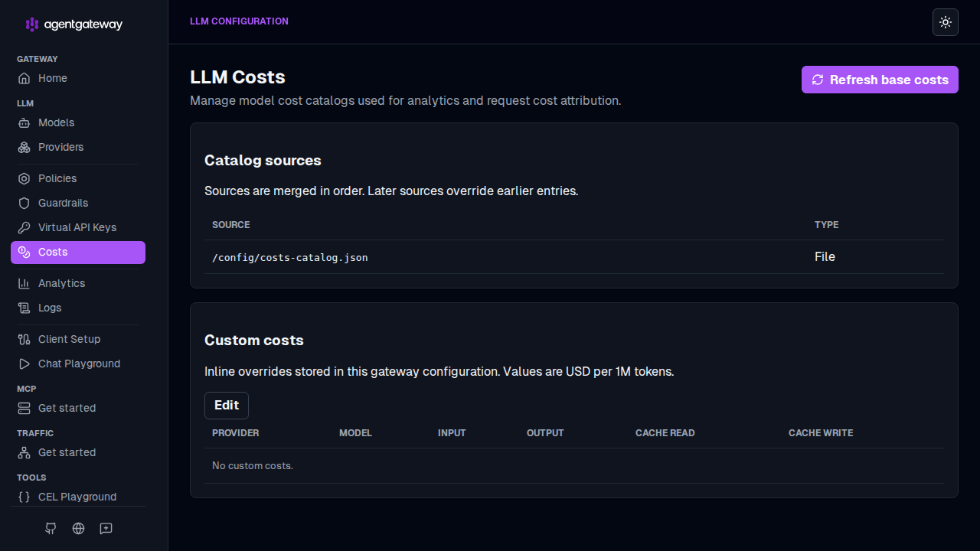
Task: Click /config/costs-catalog.json source path
Action: coord(290,257)
